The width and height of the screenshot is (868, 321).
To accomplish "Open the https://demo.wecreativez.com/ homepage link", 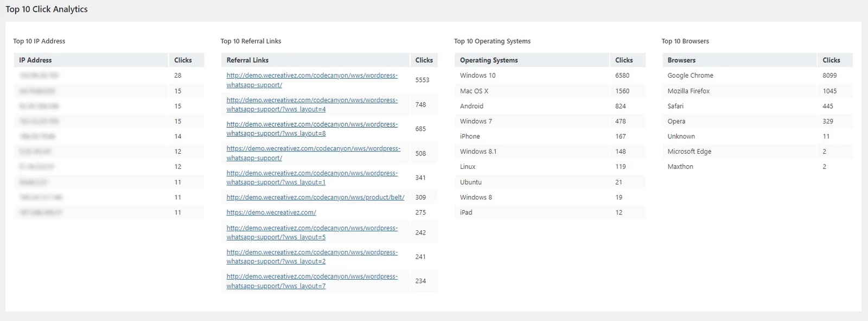I will (271, 213).
